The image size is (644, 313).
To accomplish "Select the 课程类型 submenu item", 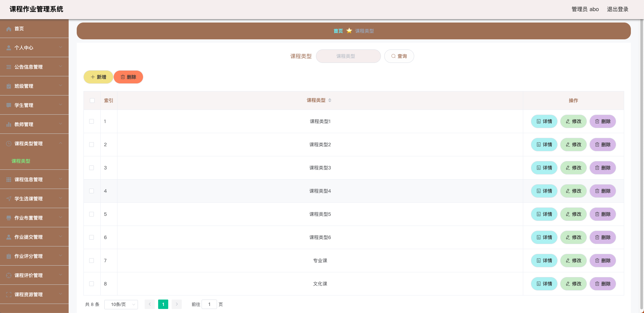I will tap(34, 161).
